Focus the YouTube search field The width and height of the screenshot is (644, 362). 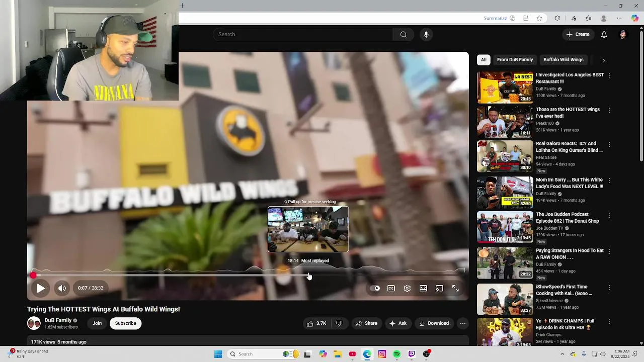pyautogui.click(x=303, y=34)
